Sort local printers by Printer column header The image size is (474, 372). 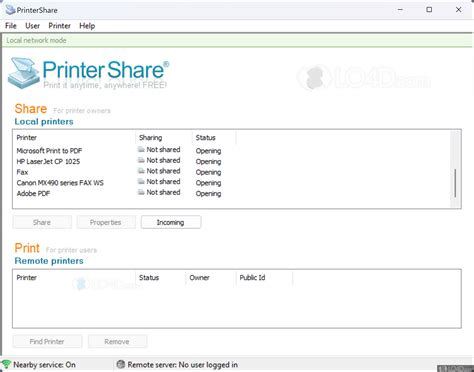(x=74, y=138)
